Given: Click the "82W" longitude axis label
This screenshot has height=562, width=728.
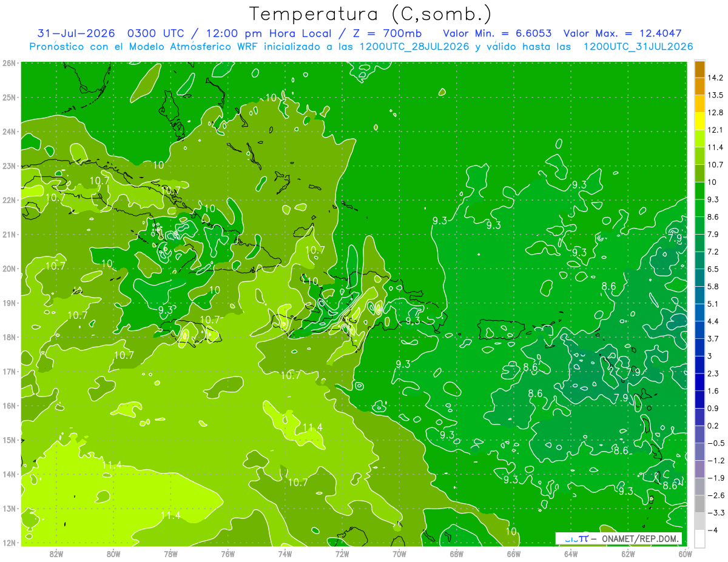Looking at the screenshot, I should [56, 553].
